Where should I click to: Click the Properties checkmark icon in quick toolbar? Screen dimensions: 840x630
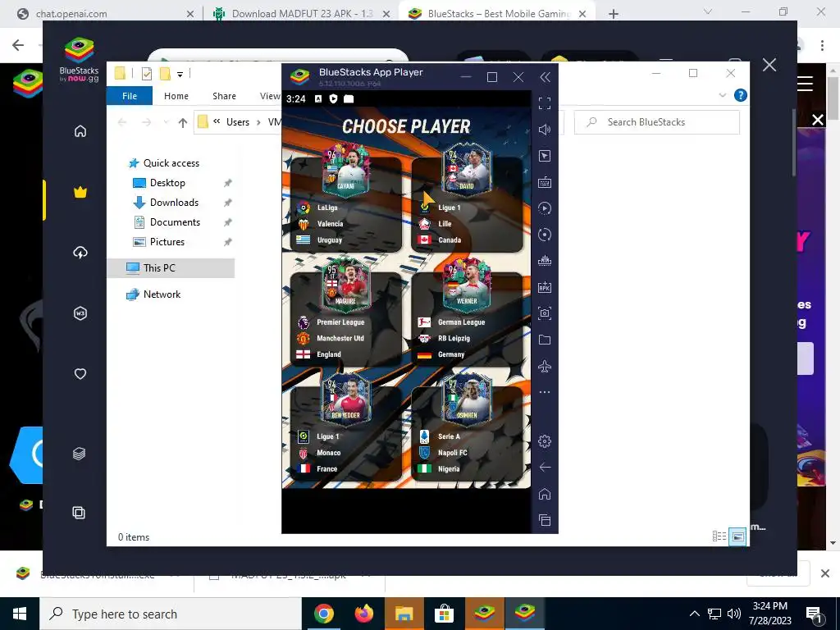(x=146, y=74)
